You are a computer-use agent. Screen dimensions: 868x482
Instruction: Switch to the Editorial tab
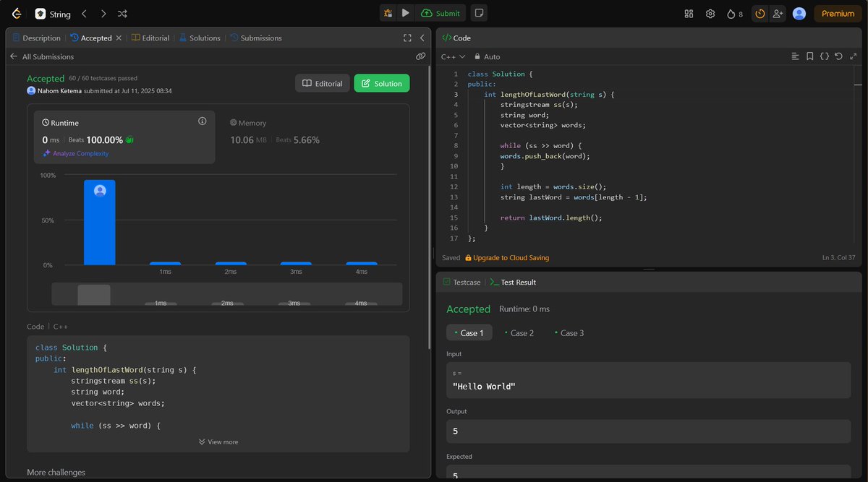(x=150, y=38)
